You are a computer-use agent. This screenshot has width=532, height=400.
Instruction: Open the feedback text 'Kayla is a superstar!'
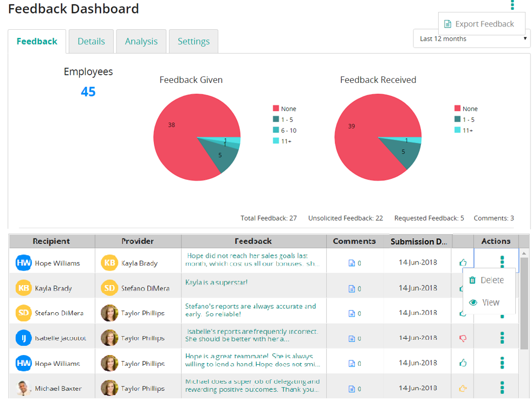[217, 282]
